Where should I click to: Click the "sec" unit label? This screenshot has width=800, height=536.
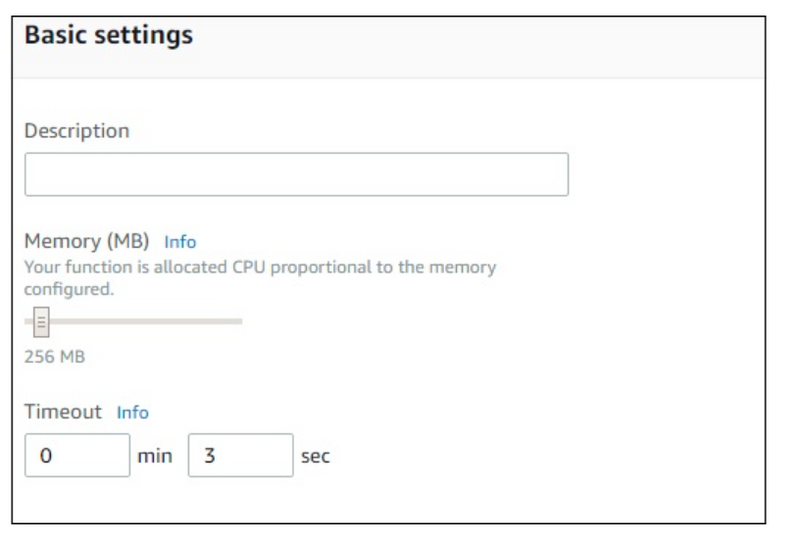tap(315, 456)
